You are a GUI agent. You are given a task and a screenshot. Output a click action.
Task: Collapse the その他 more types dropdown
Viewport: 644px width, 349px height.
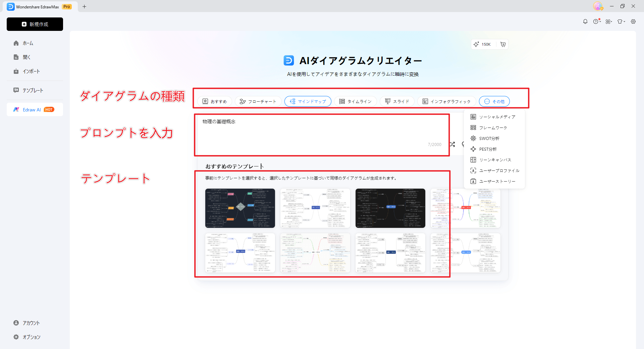point(494,101)
